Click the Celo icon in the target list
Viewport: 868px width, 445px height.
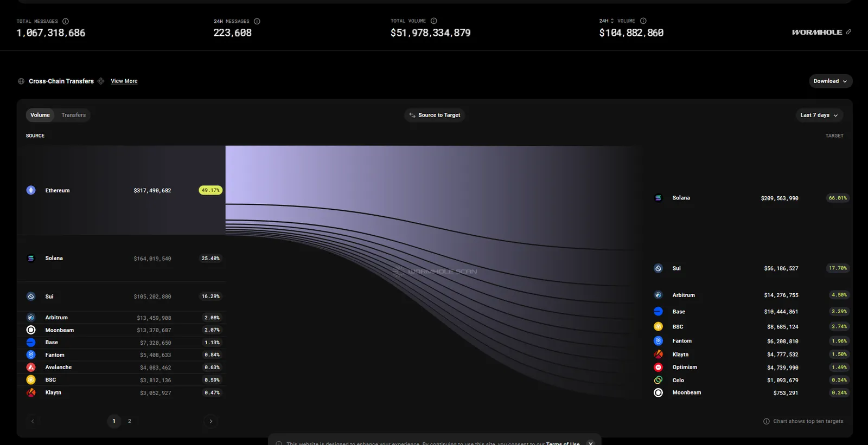(x=658, y=380)
